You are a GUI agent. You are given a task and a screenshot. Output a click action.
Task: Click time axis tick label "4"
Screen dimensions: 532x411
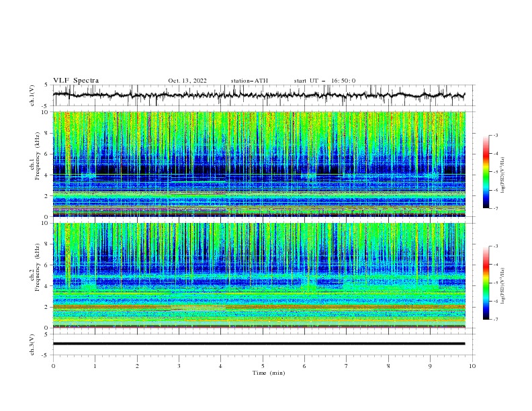pos(220,366)
